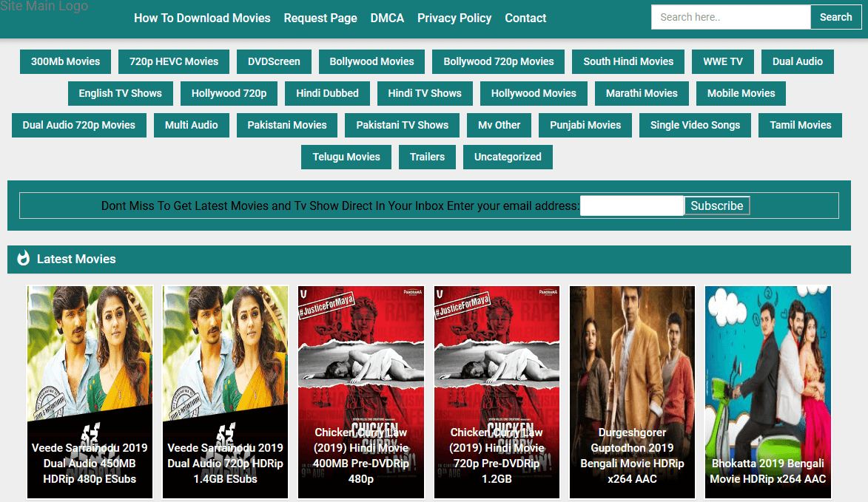Browse English TV Shows category
The height and width of the screenshot is (502, 868).
[x=120, y=93]
